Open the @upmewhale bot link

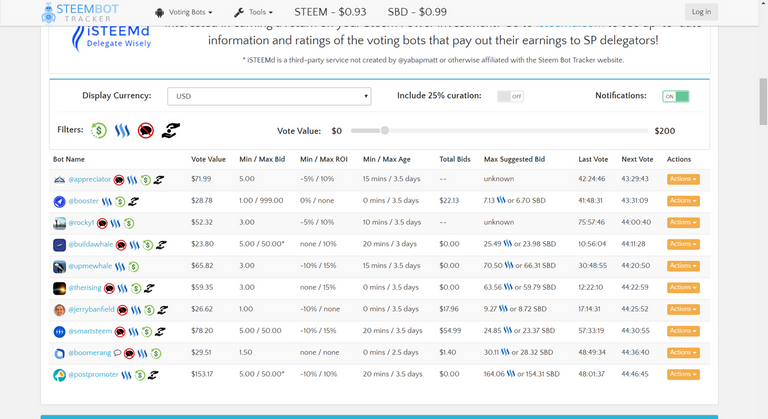(x=90, y=266)
